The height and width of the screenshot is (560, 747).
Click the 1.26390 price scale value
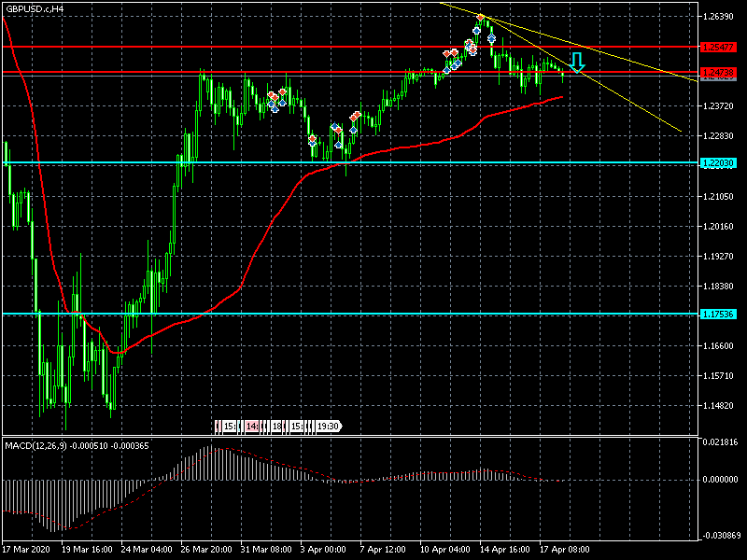click(x=719, y=17)
